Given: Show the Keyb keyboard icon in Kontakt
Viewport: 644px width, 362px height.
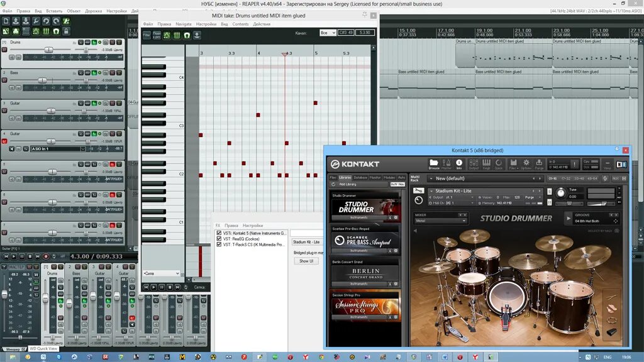Looking at the screenshot, I should pyautogui.click(x=486, y=164).
